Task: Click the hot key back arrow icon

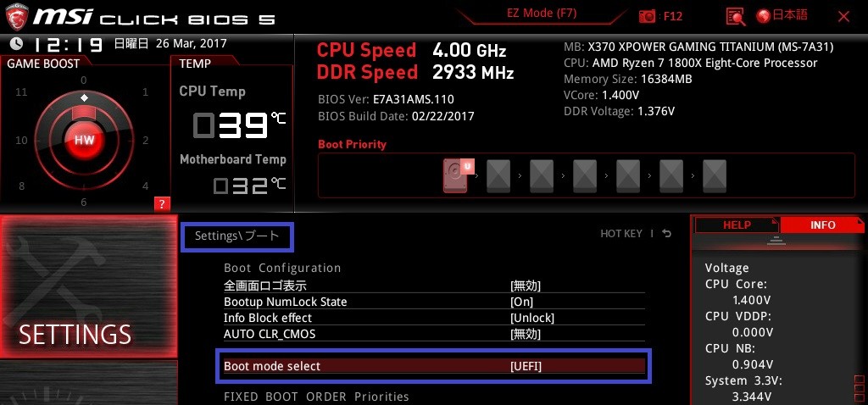Action: [x=667, y=234]
